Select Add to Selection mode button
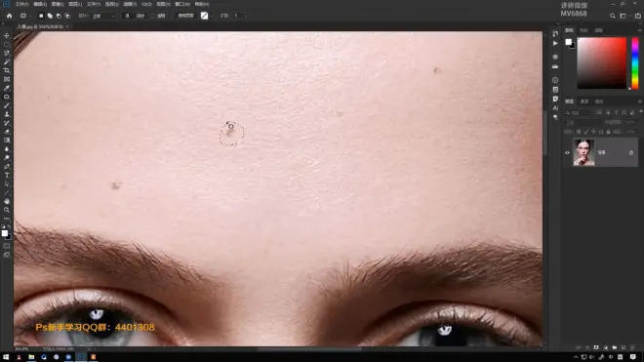The image size is (644, 362). (50, 16)
